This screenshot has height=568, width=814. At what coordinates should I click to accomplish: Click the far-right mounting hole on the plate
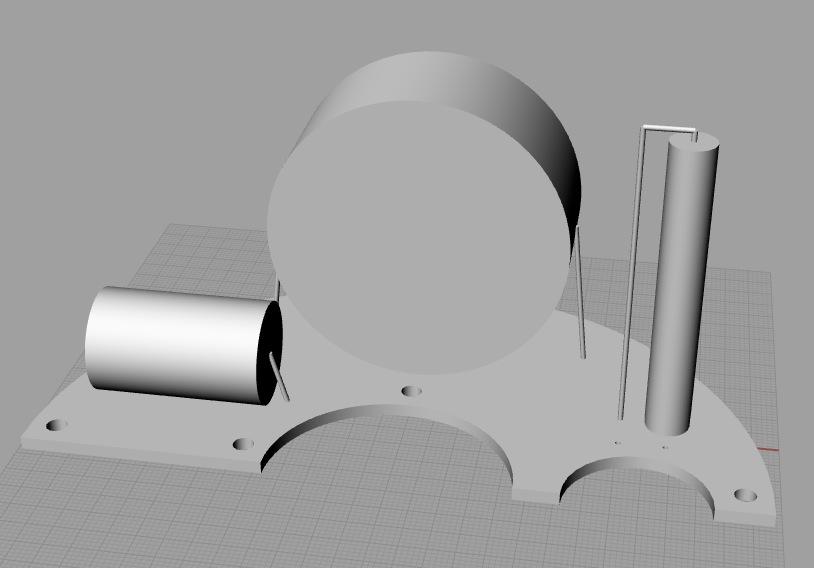pos(743,495)
